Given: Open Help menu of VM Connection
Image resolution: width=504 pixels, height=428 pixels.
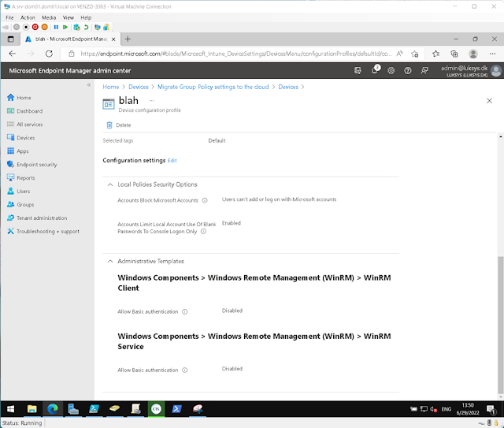Looking at the screenshot, I should pos(86,17).
